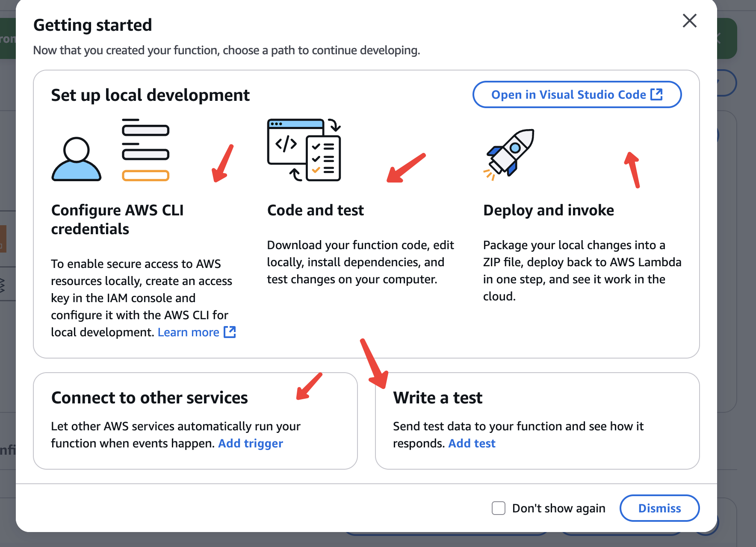Enable the Don't show again checkbox
The image size is (756, 547).
tap(499, 508)
